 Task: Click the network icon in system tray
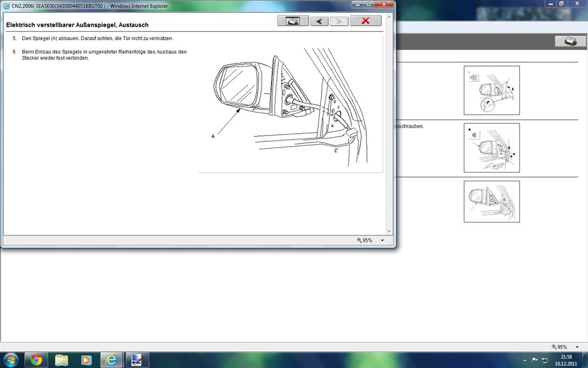[x=545, y=359]
